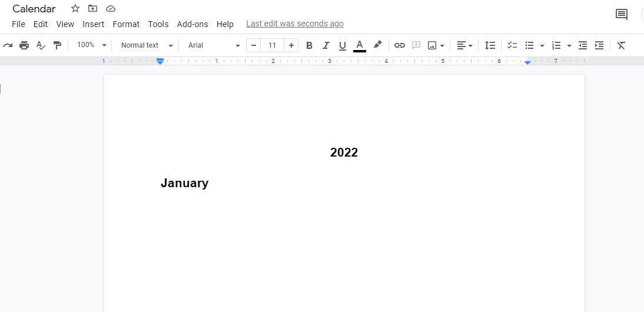This screenshot has height=312, width=644.
Task: Open line and paragraph spacing
Action: click(x=490, y=45)
